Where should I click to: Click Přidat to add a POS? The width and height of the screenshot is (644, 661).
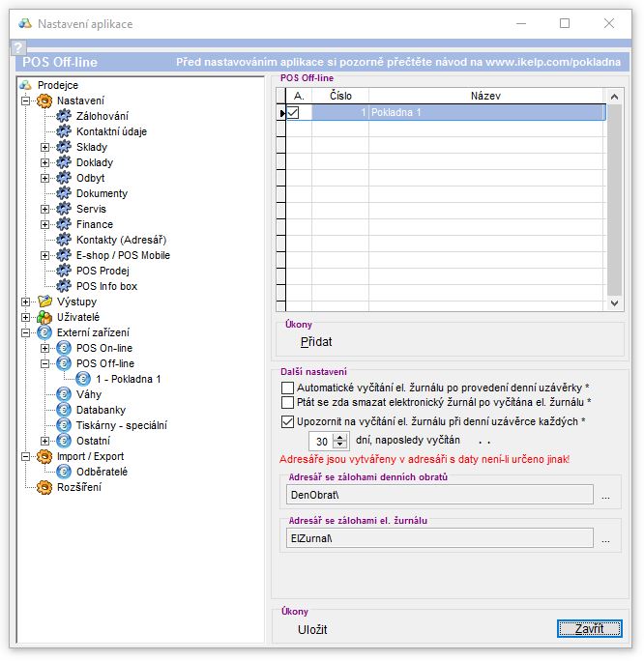315,341
